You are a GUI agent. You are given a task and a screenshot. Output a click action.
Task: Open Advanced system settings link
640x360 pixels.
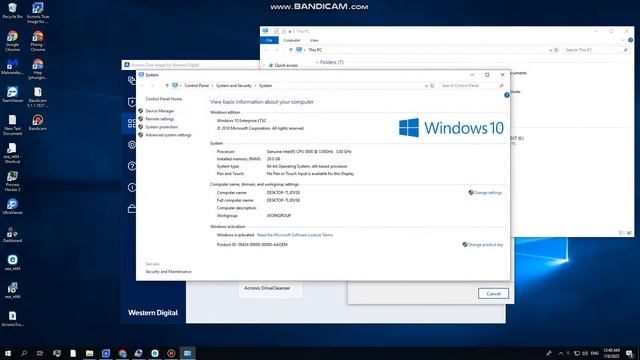168,135
